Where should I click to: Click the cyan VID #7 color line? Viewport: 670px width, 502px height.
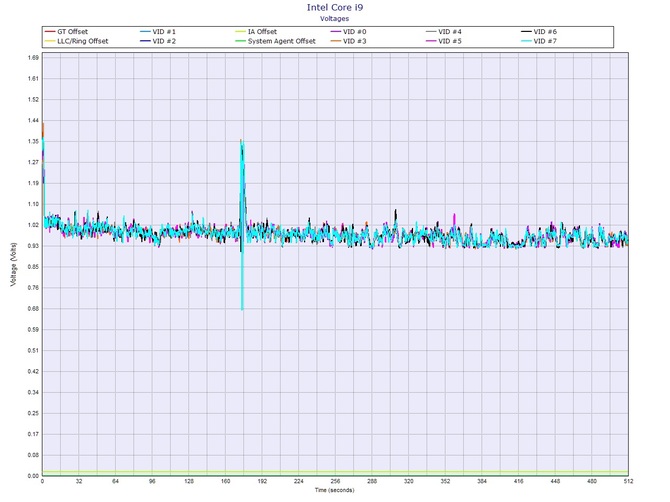[x=526, y=41]
